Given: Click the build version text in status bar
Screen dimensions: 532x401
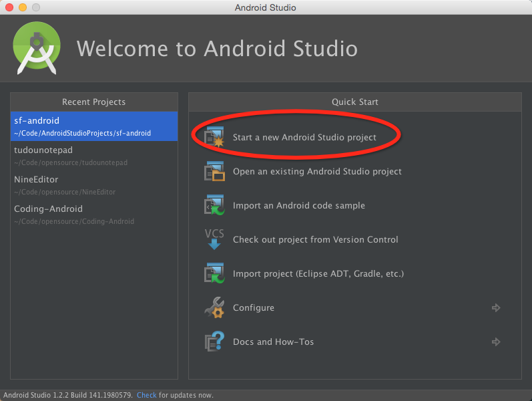Looking at the screenshot, I should point(68,395).
